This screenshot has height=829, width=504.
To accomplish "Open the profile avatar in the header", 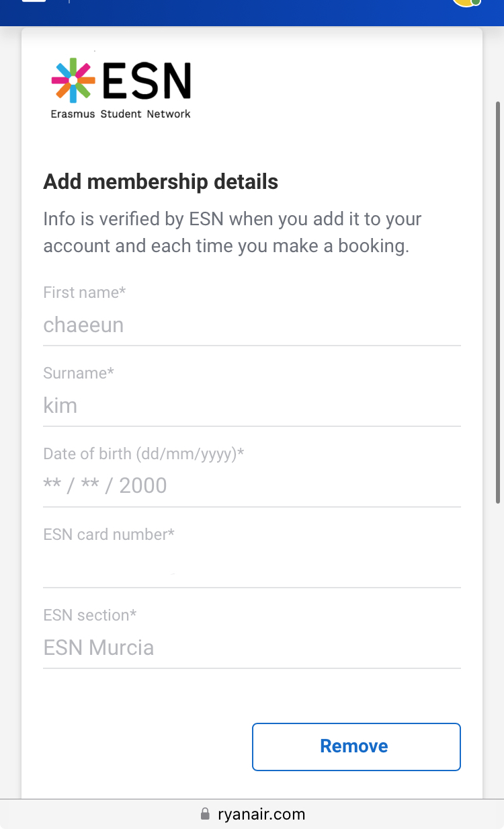I will [466, 2].
